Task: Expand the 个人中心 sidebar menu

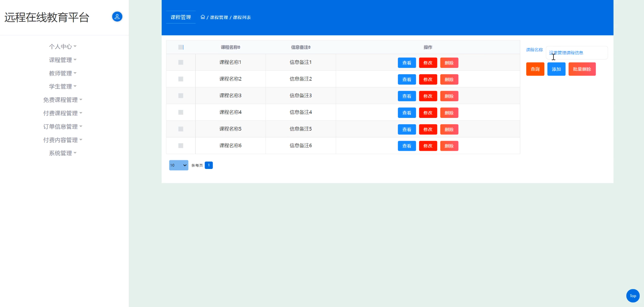Action: point(63,46)
